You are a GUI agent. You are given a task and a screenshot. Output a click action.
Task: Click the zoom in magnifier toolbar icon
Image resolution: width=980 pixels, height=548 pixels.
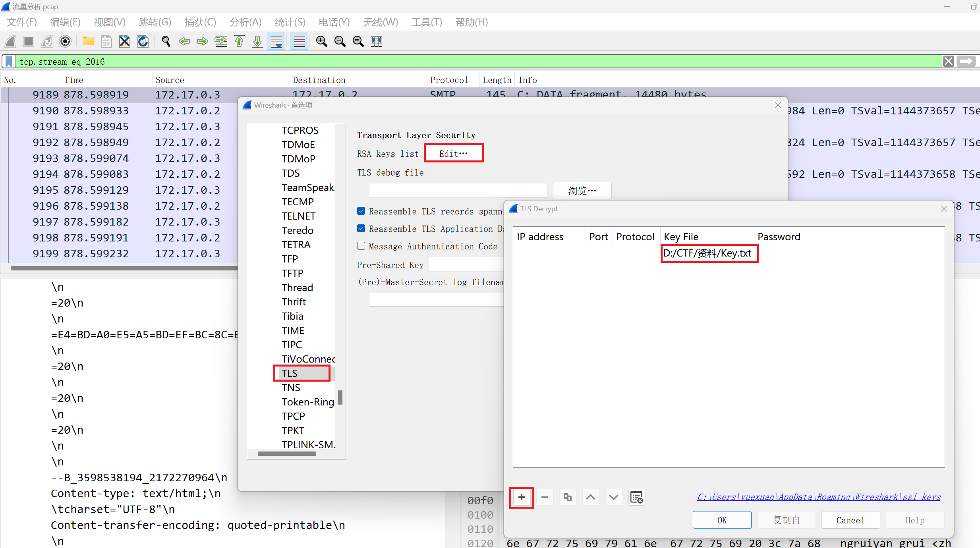point(321,41)
